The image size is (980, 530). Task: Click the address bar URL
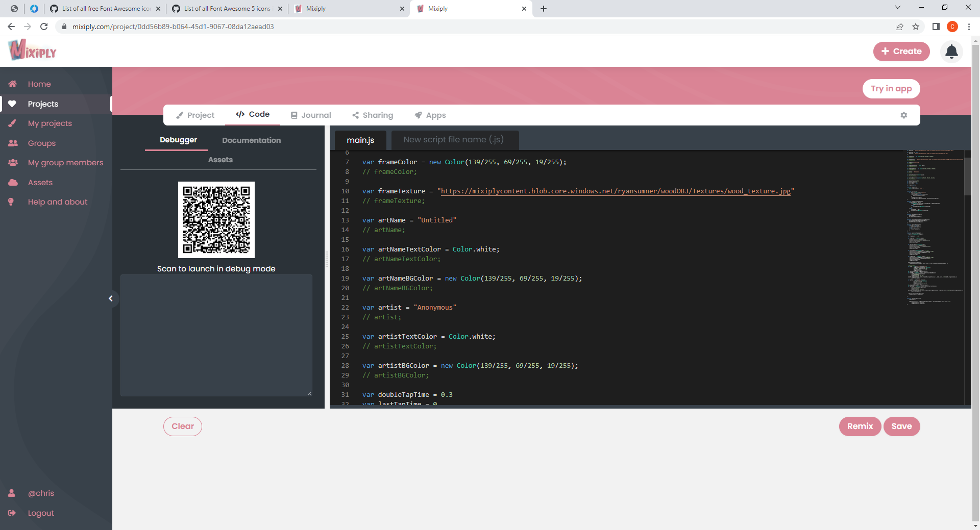coord(173,27)
